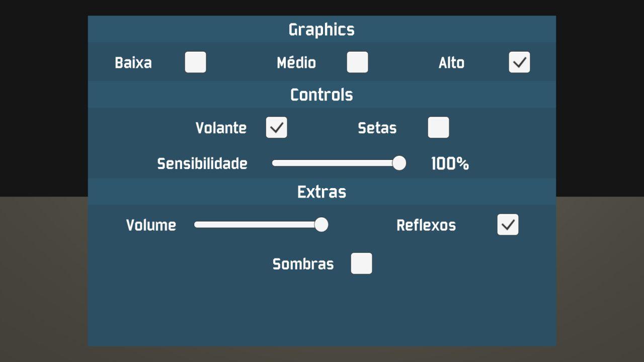Uncheck the Alto graphics checkbox

[519, 62]
